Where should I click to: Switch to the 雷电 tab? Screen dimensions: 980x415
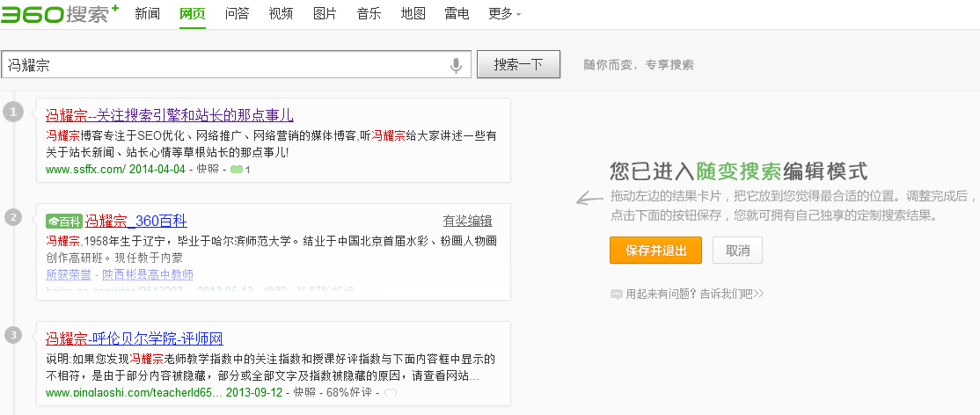(x=457, y=14)
